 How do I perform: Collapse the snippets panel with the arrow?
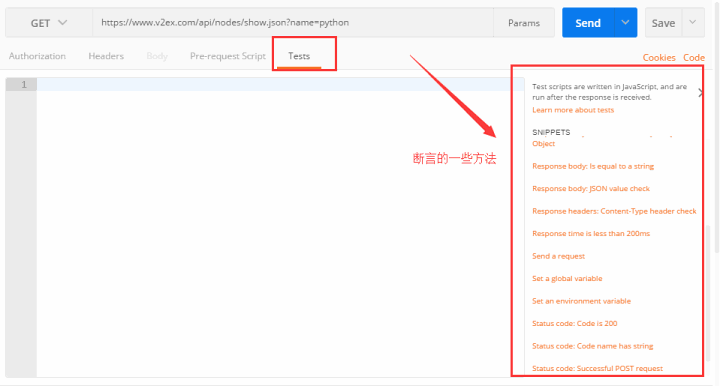[x=700, y=93]
